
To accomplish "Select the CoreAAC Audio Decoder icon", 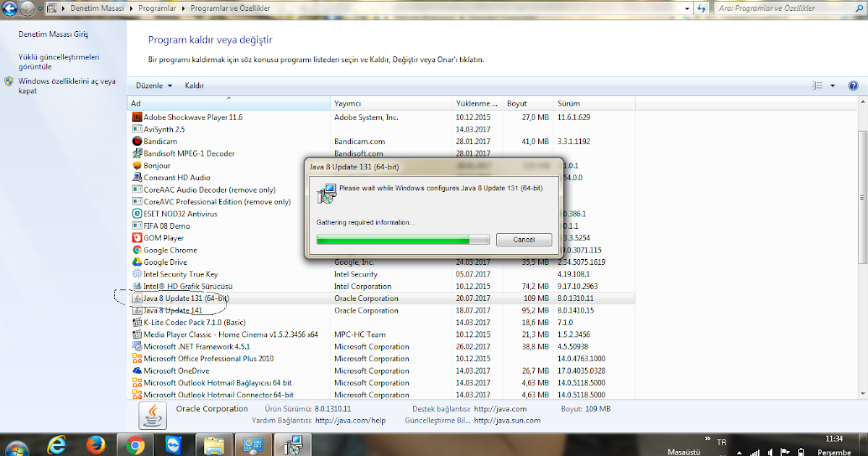I will [x=137, y=190].
